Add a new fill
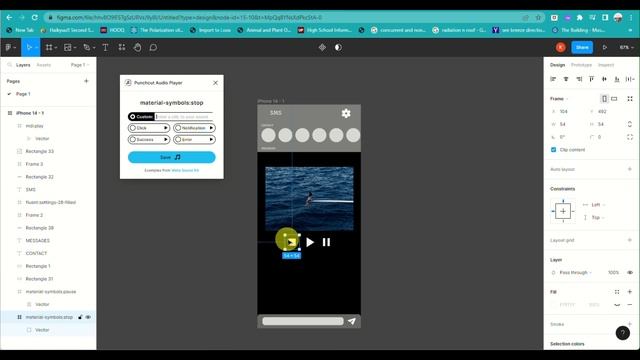 tap(630, 292)
